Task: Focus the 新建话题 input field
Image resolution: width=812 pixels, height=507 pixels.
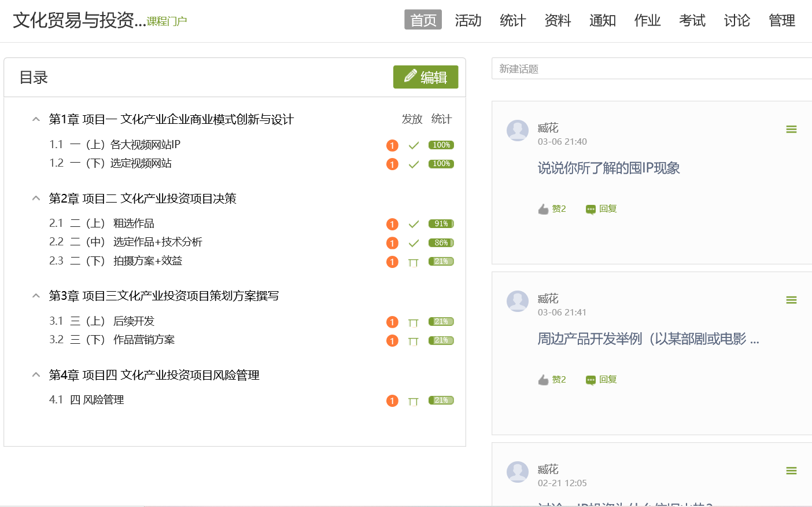Action: click(651, 69)
